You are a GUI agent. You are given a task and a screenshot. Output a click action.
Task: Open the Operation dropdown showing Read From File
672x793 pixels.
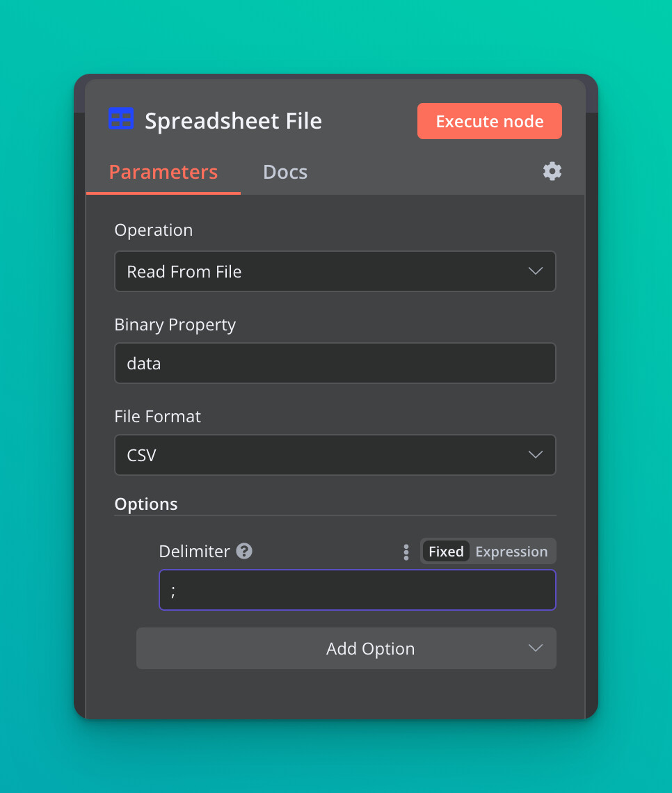[335, 271]
